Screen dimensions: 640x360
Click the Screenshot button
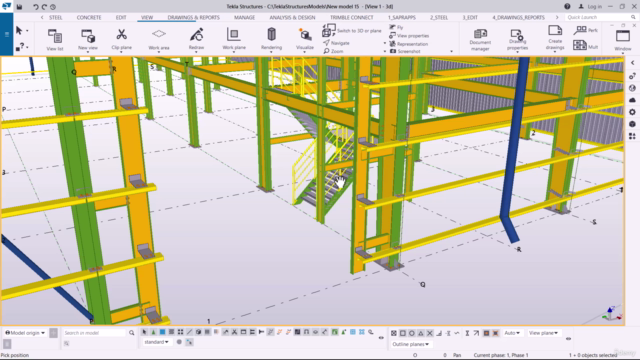[x=405, y=51]
